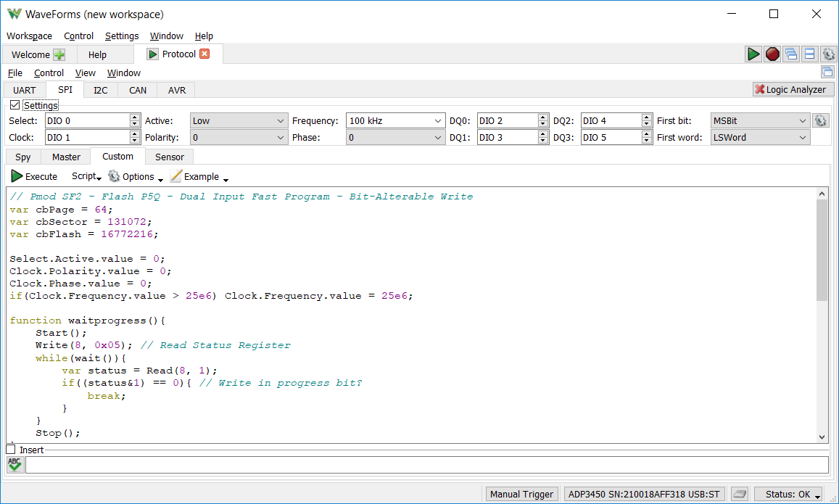
Task: Click the code line 'var cbPage = 64;'
Action: pyautogui.click(x=61, y=209)
